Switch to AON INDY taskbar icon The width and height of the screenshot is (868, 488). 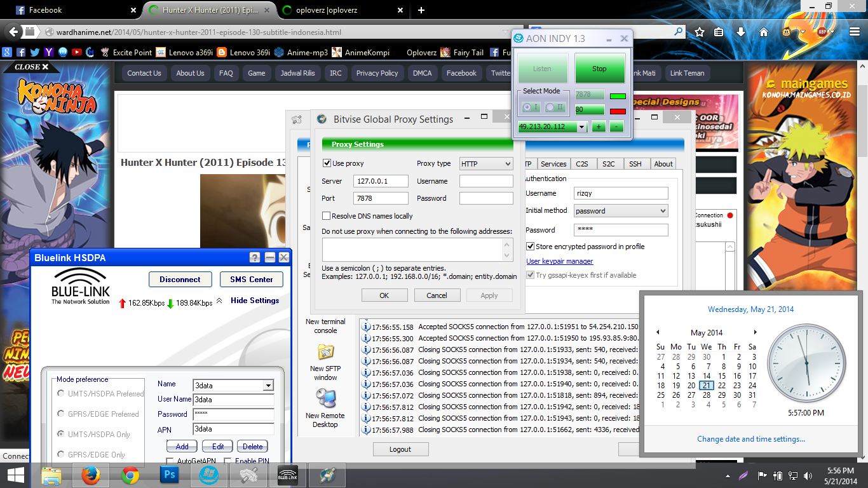[209, 475]
